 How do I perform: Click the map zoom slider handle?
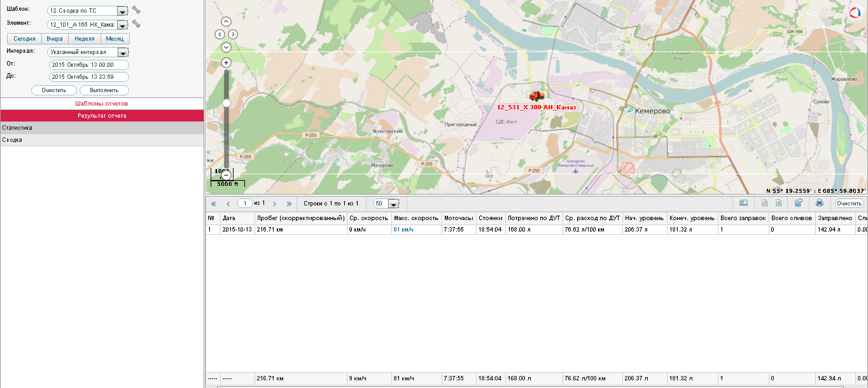pos(226,103)
